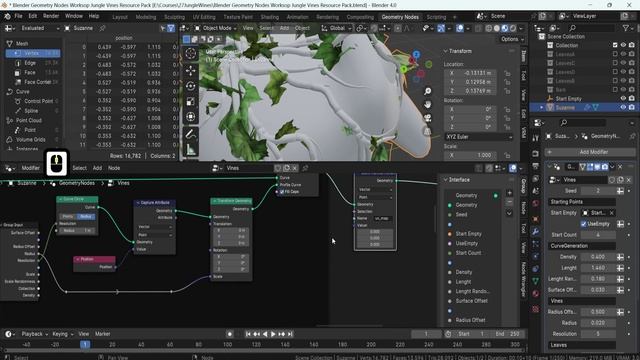Adjust the Radius Offset value field
640x360 pixels.
click(598, 312)
